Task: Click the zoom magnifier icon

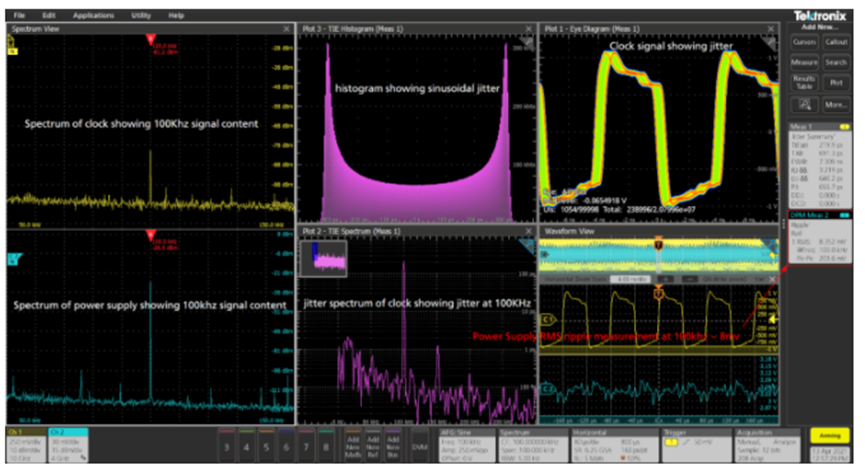Action: pos(803,104)
